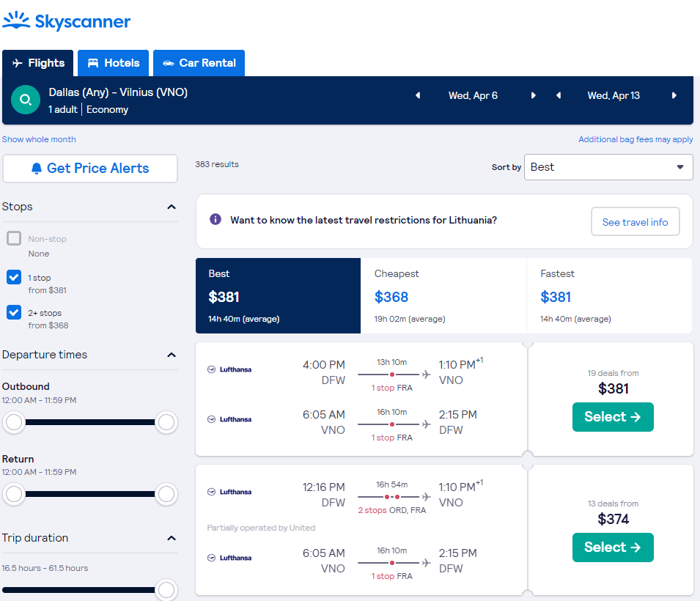The image size is (700, 601).
Task: Select the Fastest $381 results tab
Action: coord(609,295)
